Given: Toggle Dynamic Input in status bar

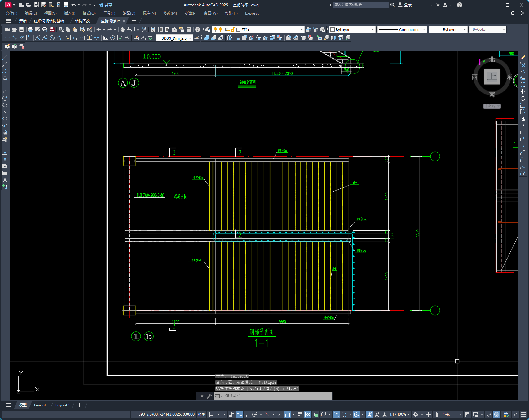Looking at the screenshot, I should tap(239, 414).
